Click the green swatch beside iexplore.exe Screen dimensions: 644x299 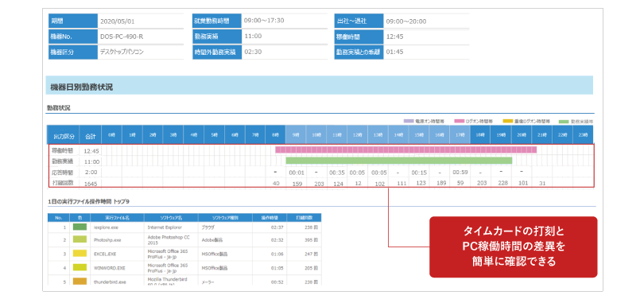click(x=80, y=227)
